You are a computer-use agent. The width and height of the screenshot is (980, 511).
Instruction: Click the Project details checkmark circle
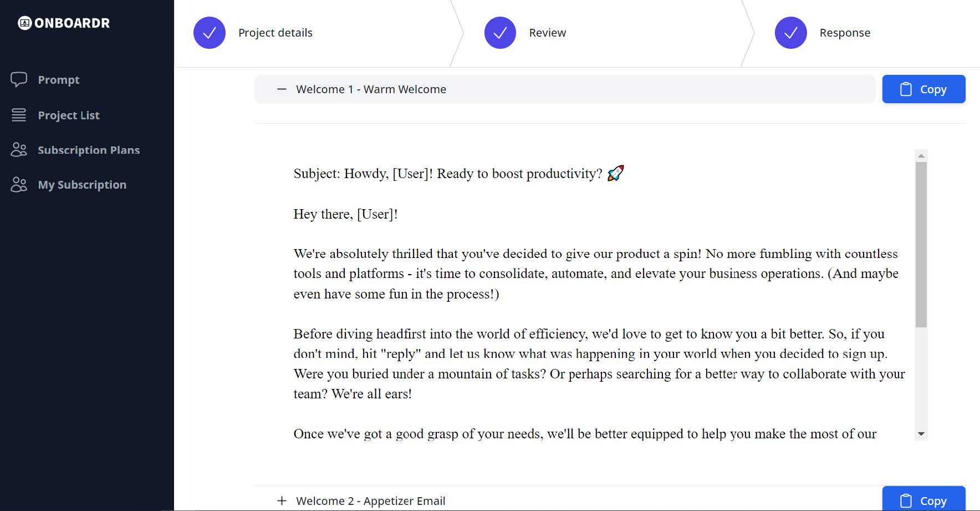point(210,33)
